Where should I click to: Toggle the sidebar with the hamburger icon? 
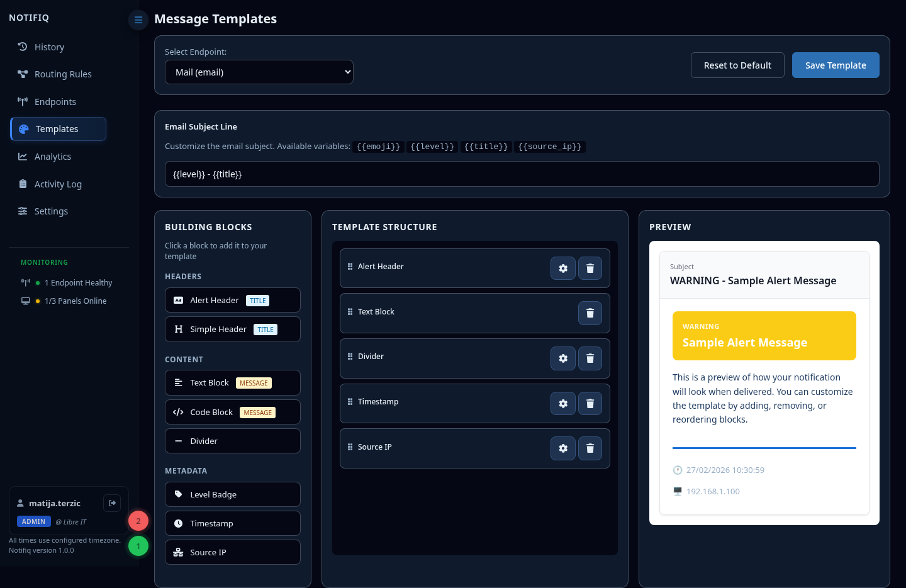point(138,20)
